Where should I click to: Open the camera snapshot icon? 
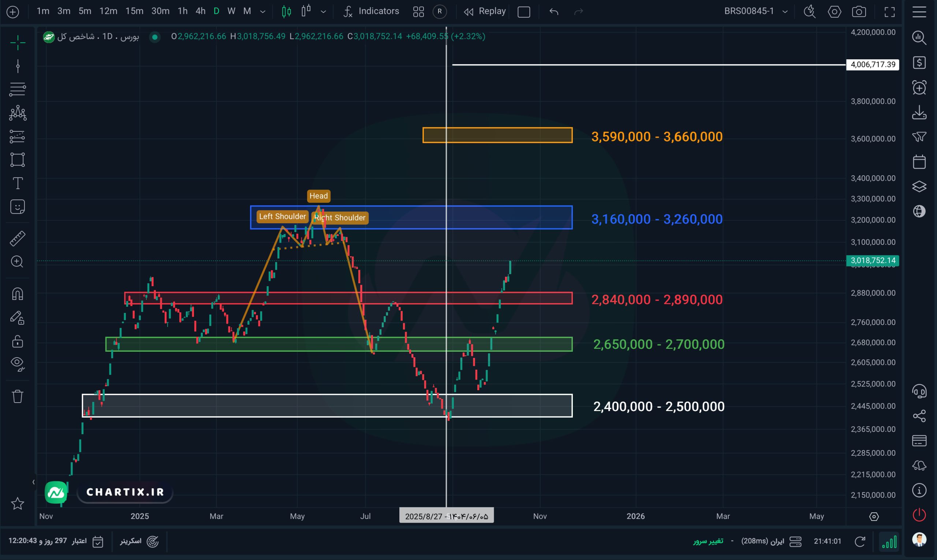click(859, 12)
